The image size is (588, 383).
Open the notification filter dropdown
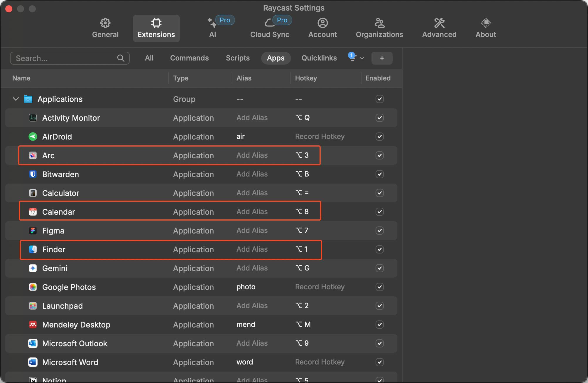coord(356,58)
